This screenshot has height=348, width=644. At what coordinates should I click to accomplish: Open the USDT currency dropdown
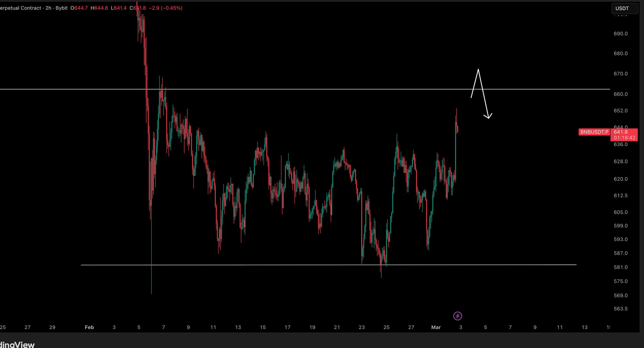click(x=624, y=8)
